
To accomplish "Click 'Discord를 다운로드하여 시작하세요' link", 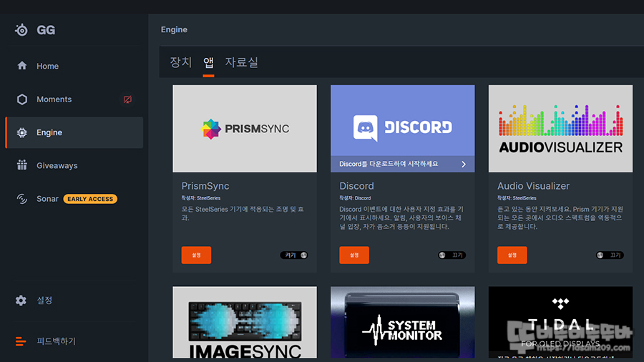I will tap(389, 164).
